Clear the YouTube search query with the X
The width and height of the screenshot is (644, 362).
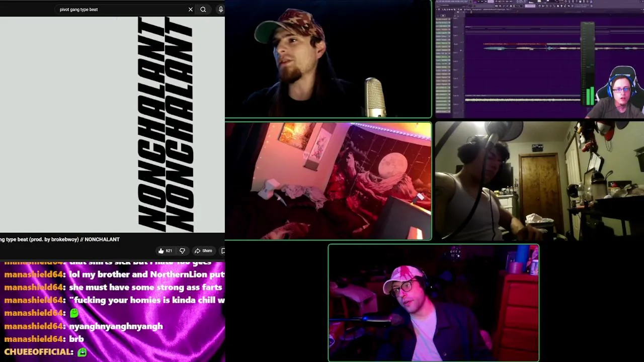[x=191, y=9]
